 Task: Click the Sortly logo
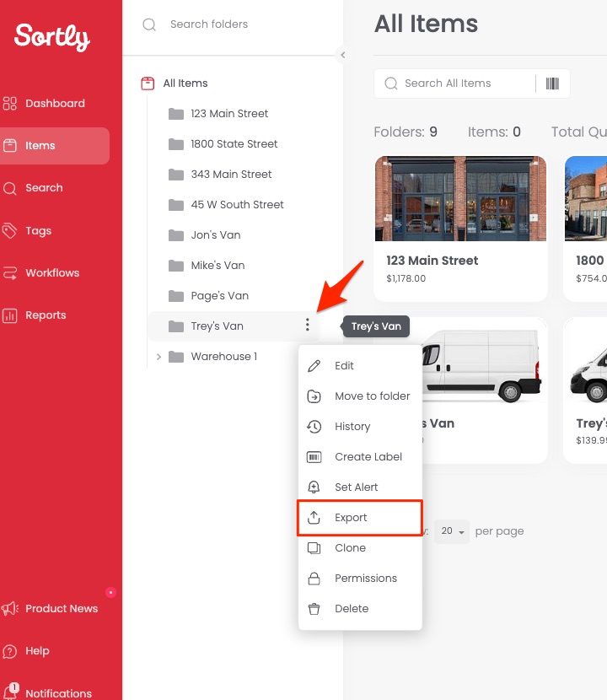[x=52, y=36]
